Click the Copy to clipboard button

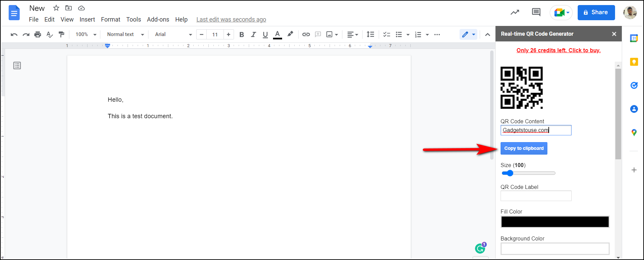click(524, 148)
